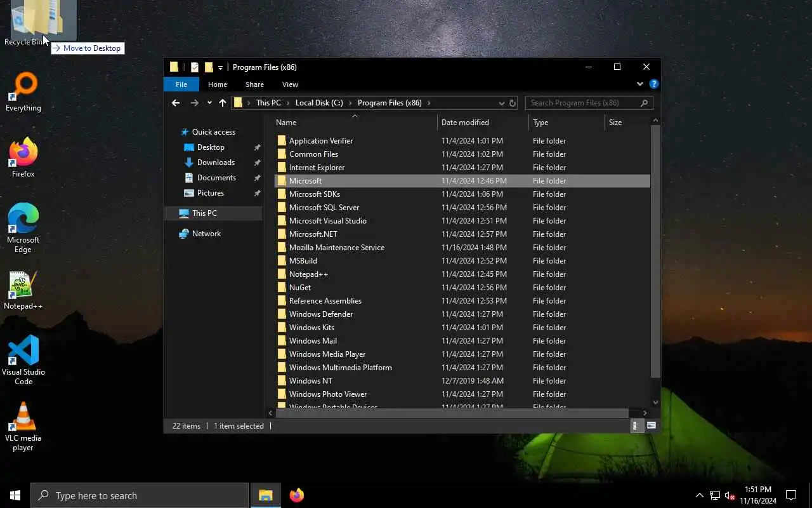This screenshot has height=508, width=812.
Task: Click the Properties quick access toolbar icon
Action: click(x=195, y=67)
